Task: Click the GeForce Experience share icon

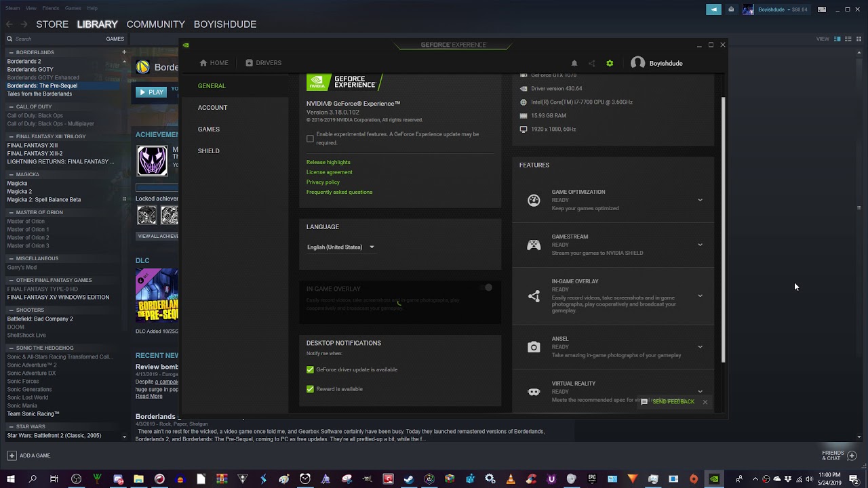Action: 591,63
